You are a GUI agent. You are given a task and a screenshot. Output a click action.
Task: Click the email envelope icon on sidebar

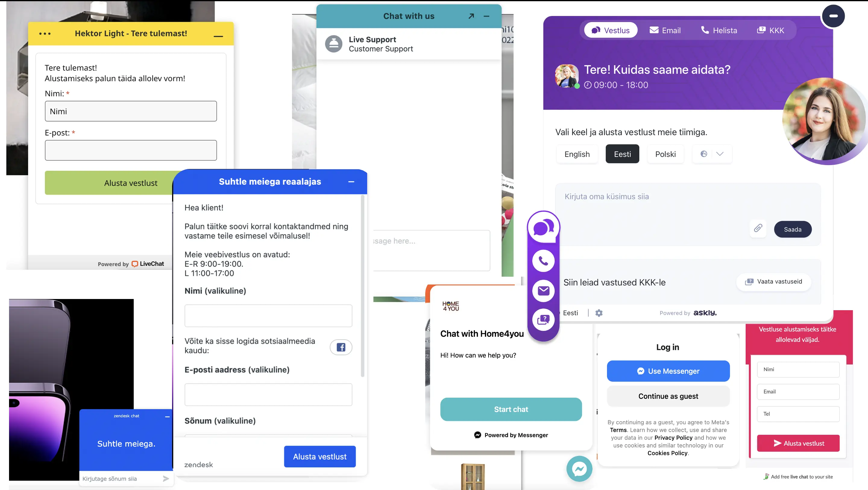point(543,291)
